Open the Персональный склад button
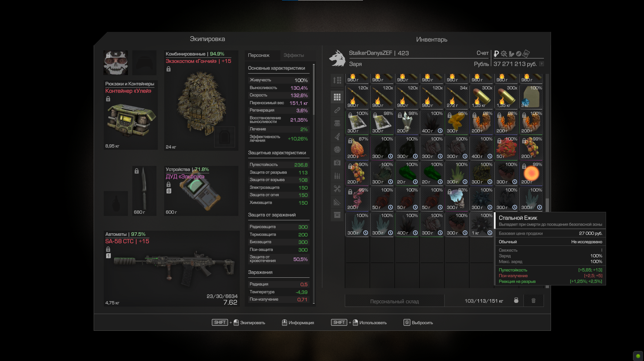Viewport: 644px width, 361px height. pyautogui.click(x=395, y=301)
